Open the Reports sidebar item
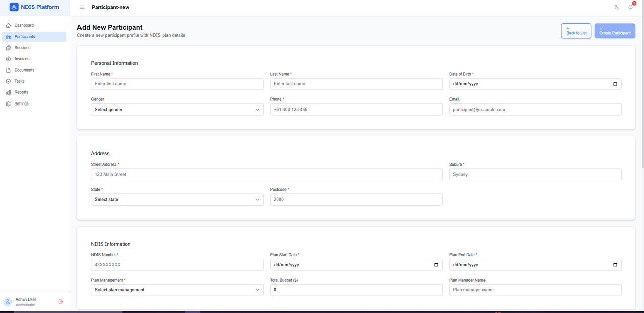The image size is (644, 313). coord(34,92)
